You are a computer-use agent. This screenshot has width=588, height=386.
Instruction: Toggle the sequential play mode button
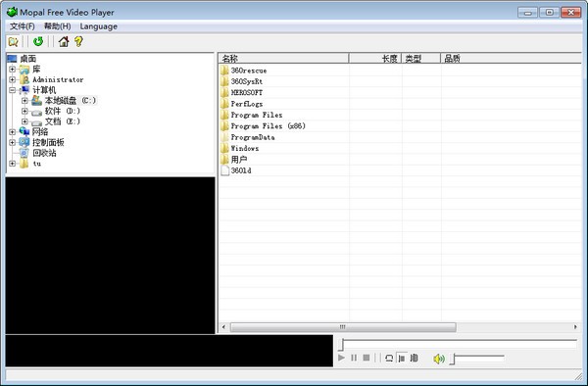[x=402, y=358]
